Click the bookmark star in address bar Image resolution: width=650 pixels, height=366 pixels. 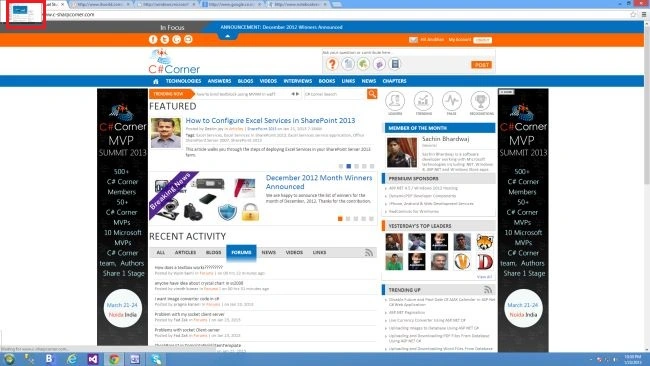tap(633, 15)
